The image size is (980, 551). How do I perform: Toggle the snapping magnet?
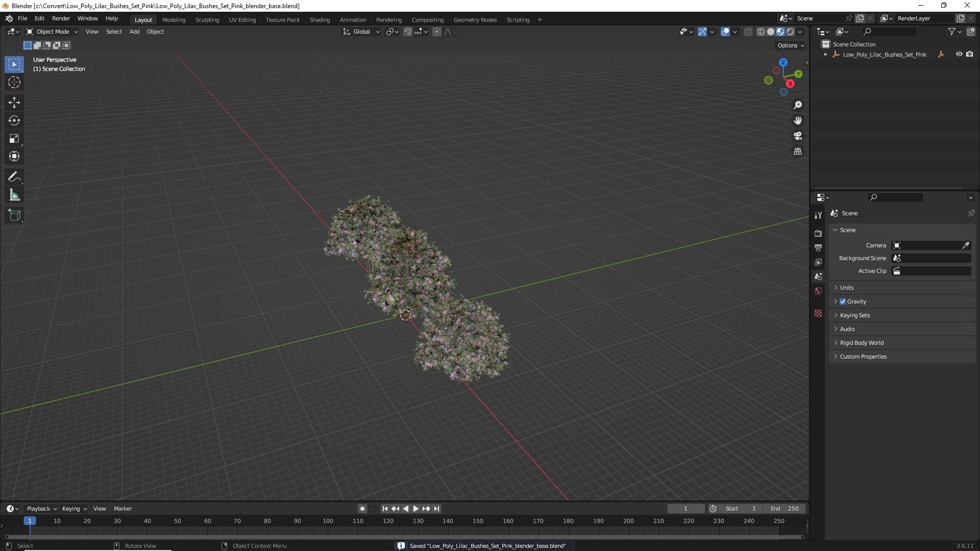tap(407, 32)
